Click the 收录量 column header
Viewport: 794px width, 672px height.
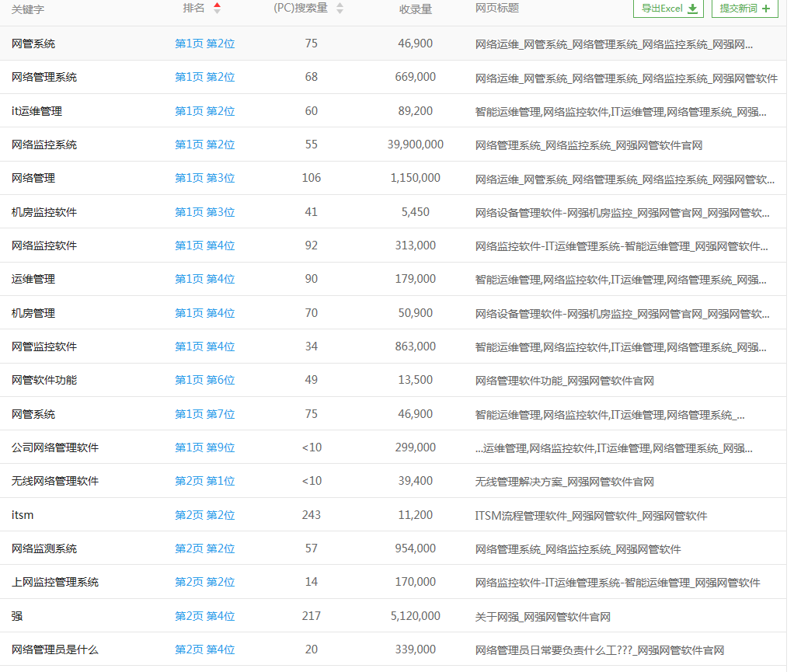(x=416, y=9)
